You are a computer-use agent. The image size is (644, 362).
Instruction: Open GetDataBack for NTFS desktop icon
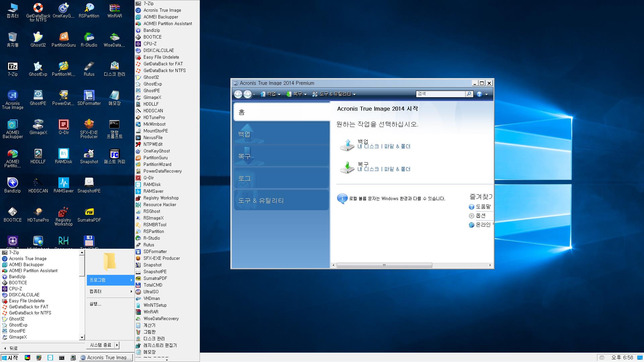pos(38,12)
